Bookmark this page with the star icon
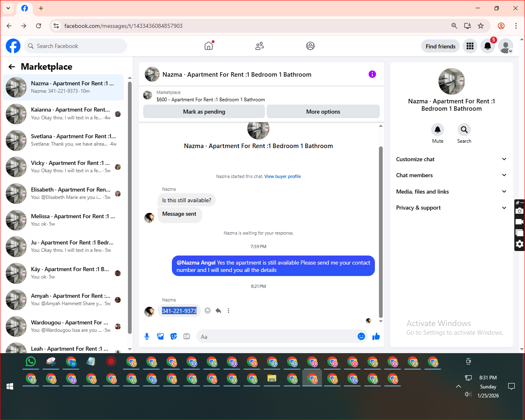 tap(481, 26)
